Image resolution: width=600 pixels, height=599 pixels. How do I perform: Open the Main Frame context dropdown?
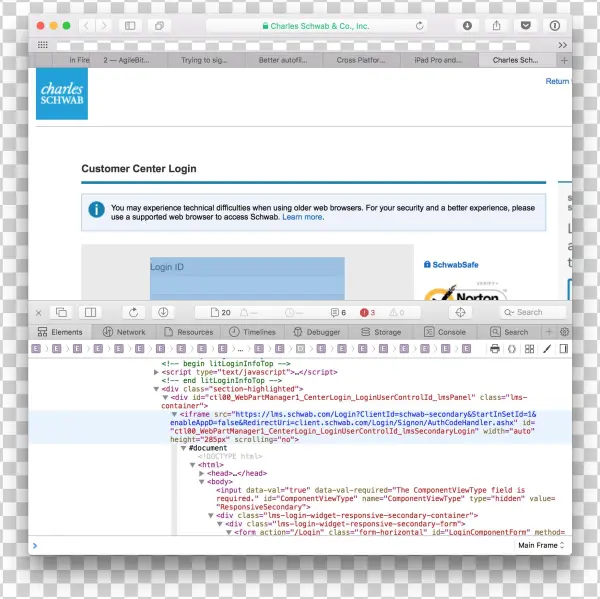coord(541,545)
